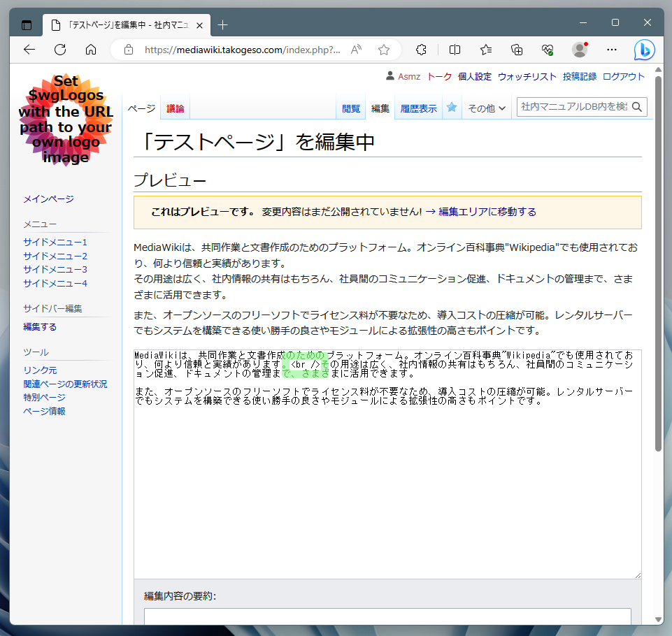The image size is (672, 636).
Task: Click the ログアウト link
Action: tap(624, 77)
